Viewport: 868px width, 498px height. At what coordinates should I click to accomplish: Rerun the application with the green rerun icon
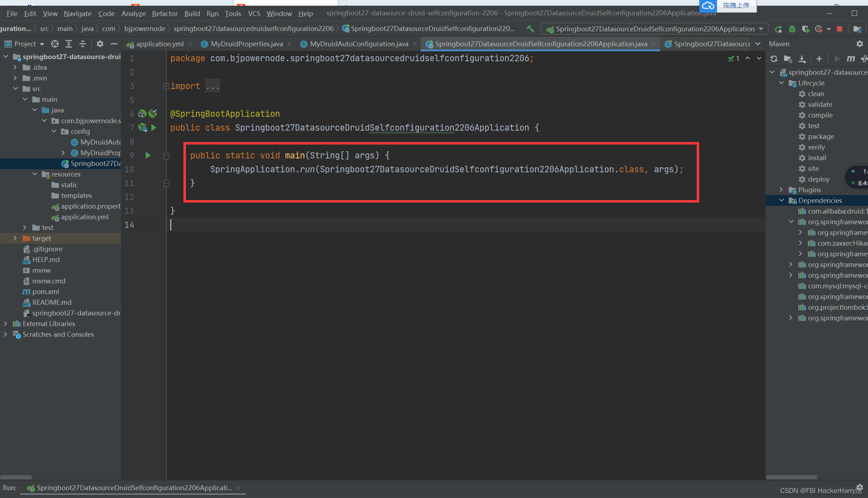[x=778, y=29]
